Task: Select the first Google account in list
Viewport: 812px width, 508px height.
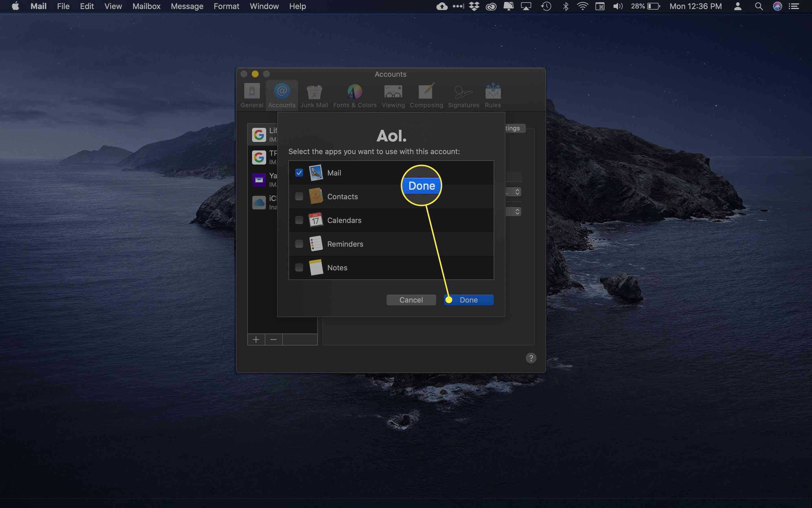Action: [263, 134]
